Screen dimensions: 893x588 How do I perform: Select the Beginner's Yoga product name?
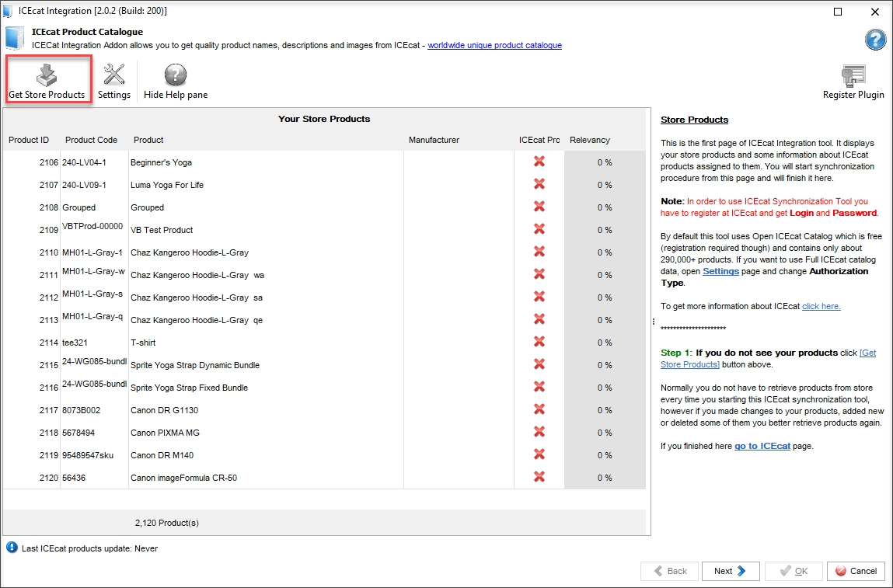coord(161,162)
